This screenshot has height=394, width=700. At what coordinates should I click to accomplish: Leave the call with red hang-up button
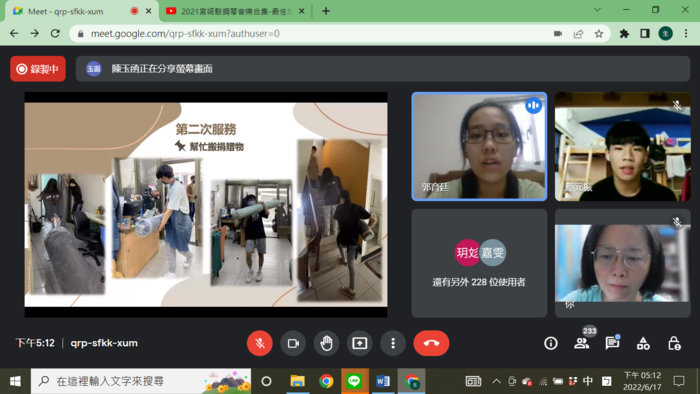[431, 343]
